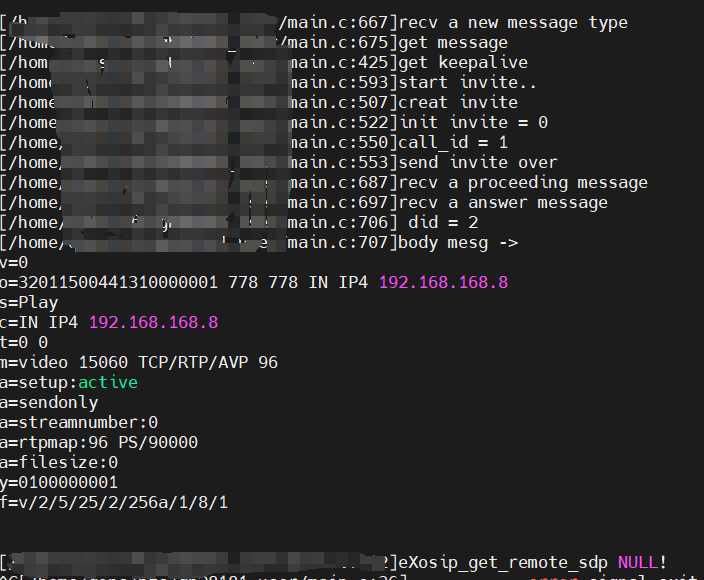Select the text 'recv a new message type'
This screenshot has height=580, width=704.
click(x=513, y=22)
